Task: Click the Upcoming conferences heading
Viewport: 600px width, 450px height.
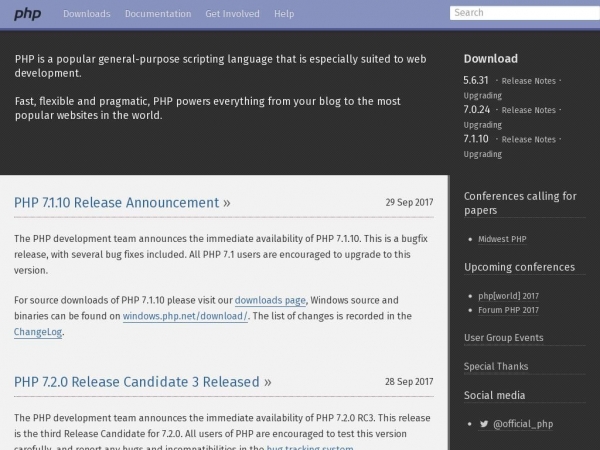Action: [x=519, y=267]
